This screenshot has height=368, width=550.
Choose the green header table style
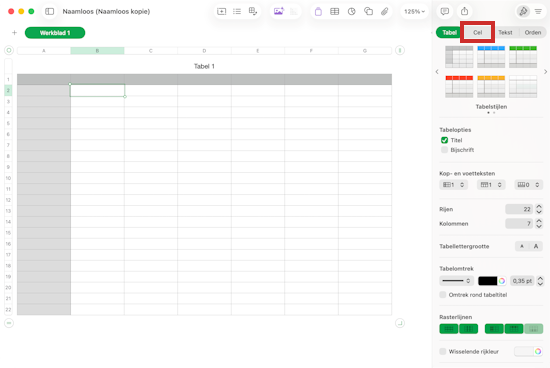point(523,56)
